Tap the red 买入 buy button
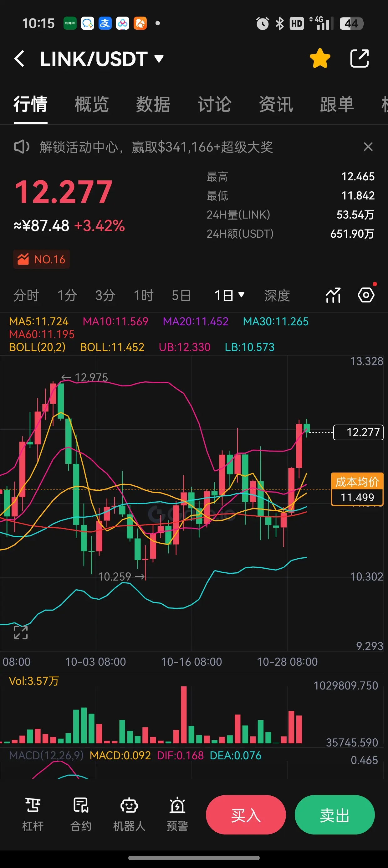The height and width of the screenshot is (868, 388). [x=246, y=815]
